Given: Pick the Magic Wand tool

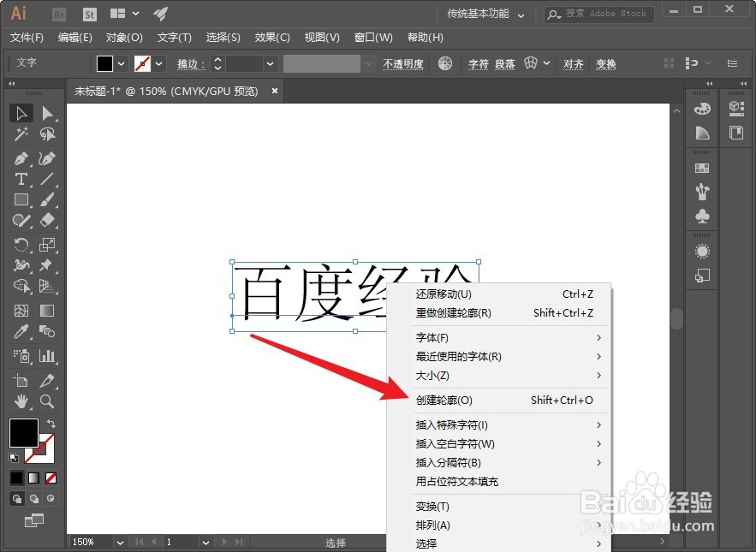Looking at the screenshot, I should (21, 134).
